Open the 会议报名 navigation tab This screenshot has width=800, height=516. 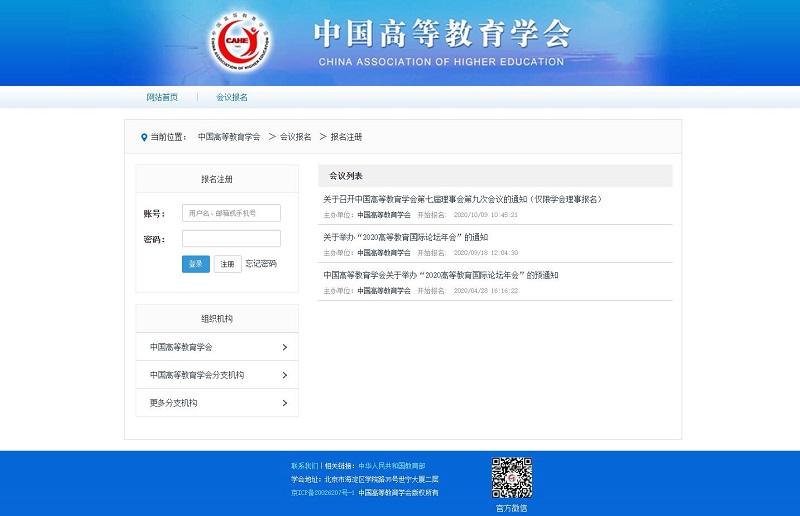point(232,97)
